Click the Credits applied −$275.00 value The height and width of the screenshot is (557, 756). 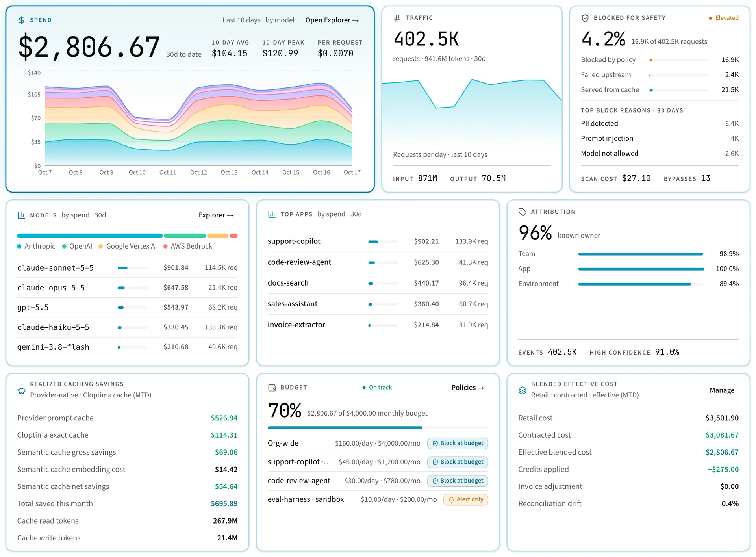tap(723, 470)
